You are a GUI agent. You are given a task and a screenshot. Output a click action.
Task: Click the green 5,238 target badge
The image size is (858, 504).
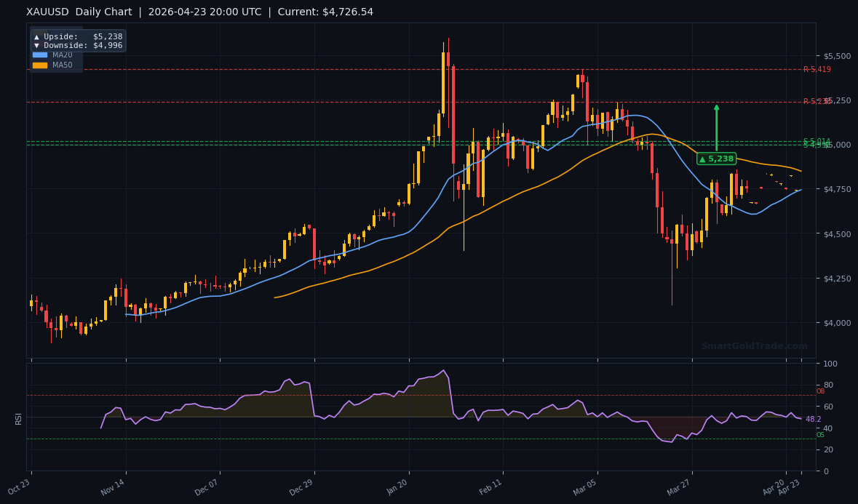(716, 159)
